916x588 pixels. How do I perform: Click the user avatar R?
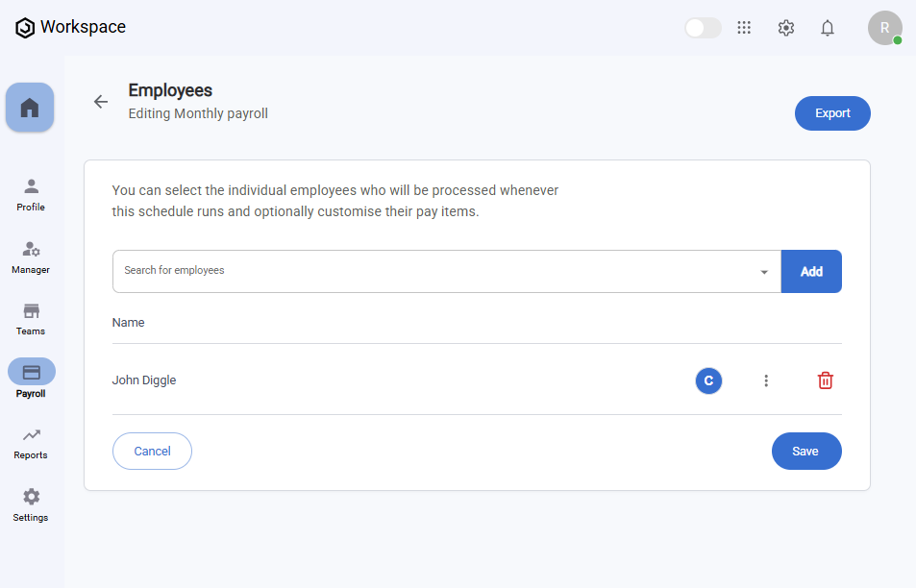[x=884, y=28]
